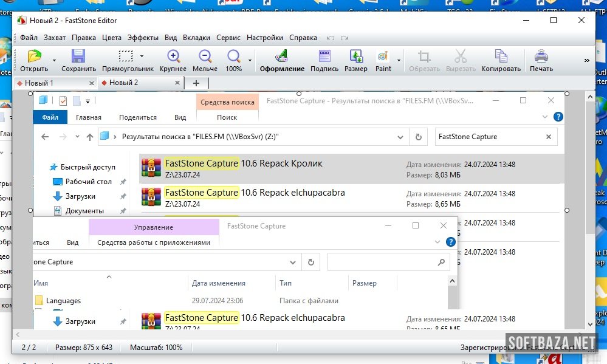This screenshot has height=364, width=607.
Task: Open the Настройки menu
Action: [x=266, y=38]
